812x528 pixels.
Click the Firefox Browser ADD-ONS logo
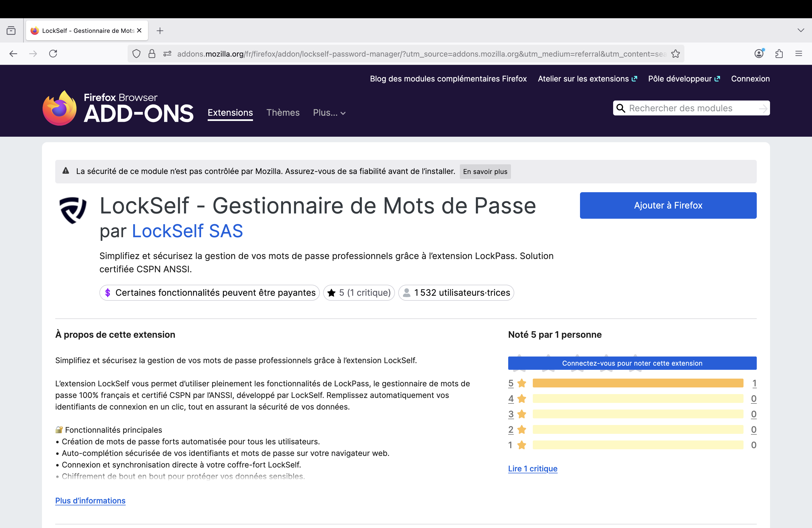point(118,108)
